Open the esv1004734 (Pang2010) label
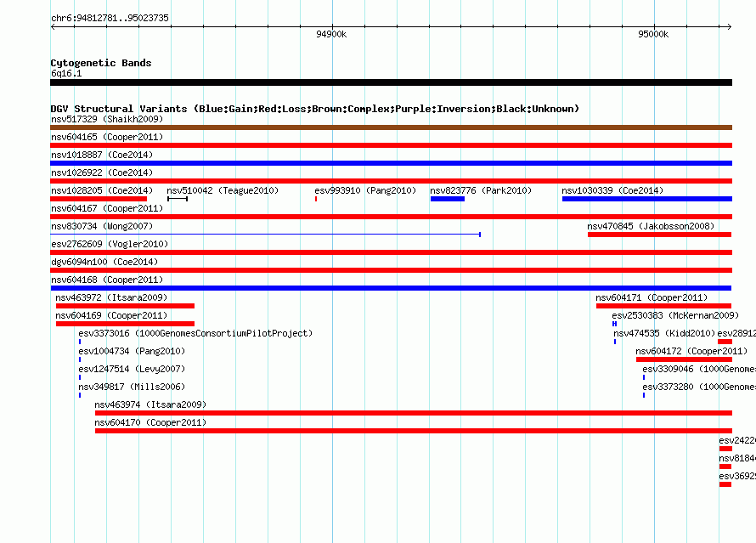The image size is (756, 543). point(132,351)
